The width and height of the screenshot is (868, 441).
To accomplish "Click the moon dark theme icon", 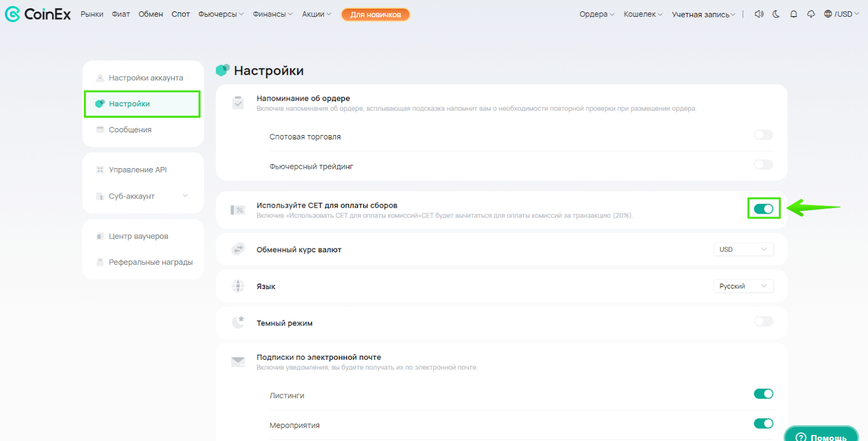I will coord(776,14).
